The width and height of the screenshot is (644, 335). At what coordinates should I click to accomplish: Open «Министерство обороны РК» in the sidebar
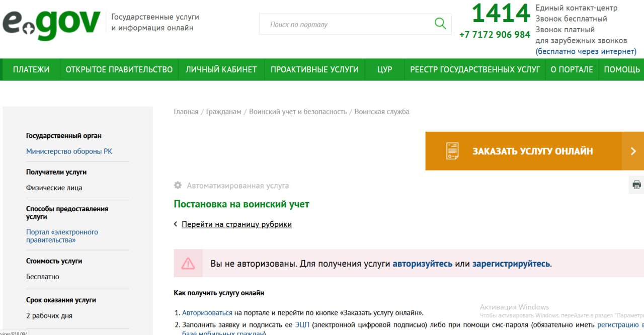click(69, 151)
